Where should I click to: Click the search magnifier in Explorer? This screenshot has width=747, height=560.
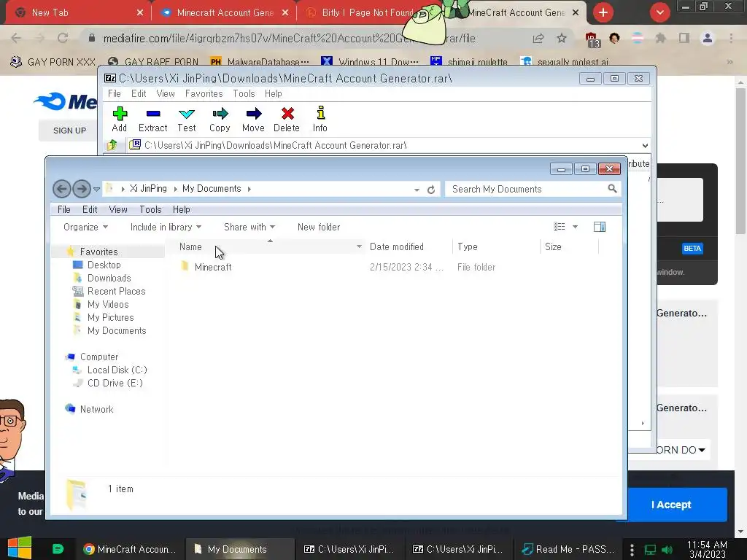pyautogui.click(x=612, y=189)
